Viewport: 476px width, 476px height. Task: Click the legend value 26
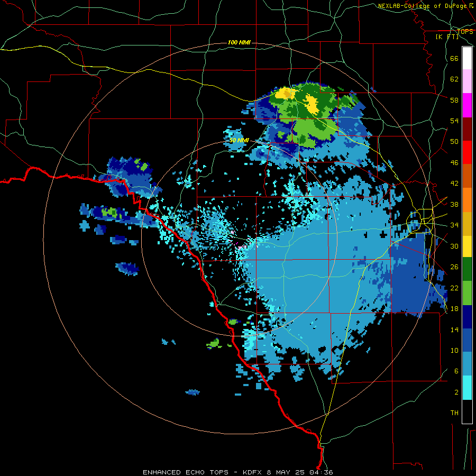[454, 267]
